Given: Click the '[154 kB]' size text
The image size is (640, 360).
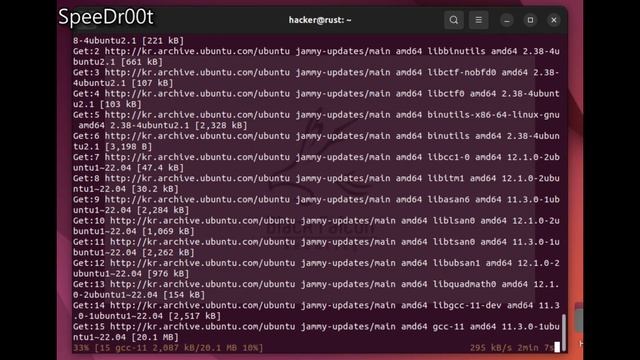Looking at the screenshot, I should coord(184,295).
